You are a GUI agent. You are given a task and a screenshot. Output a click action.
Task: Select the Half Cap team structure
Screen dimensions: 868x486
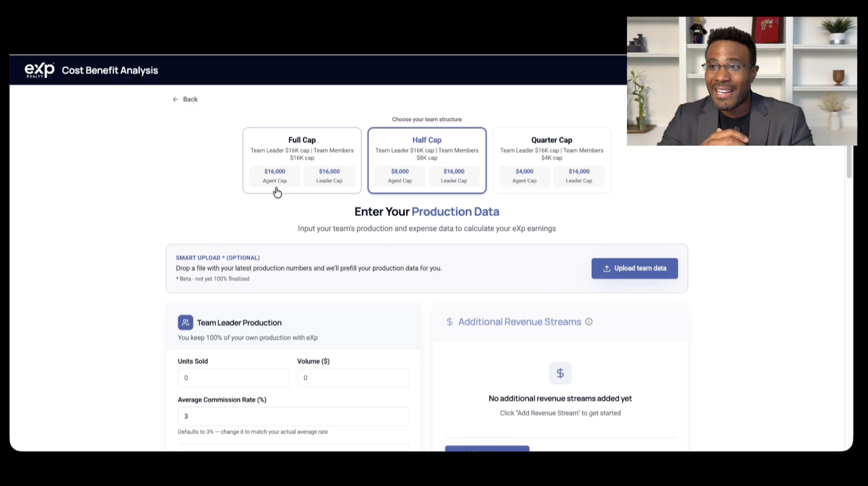coord(427,161)
